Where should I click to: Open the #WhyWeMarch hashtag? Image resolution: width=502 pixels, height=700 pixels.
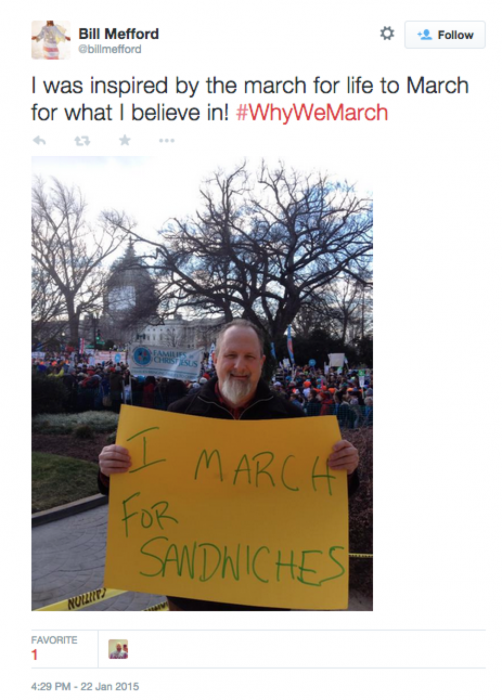click(312, 112)
